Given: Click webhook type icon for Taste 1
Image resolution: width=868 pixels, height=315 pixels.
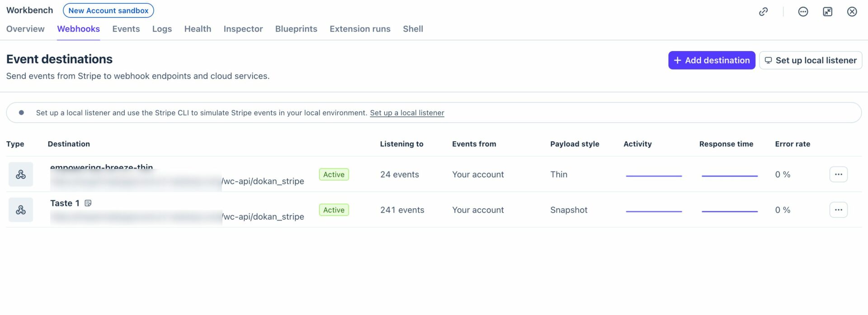Looking at the screenshot, I should 21,210.
